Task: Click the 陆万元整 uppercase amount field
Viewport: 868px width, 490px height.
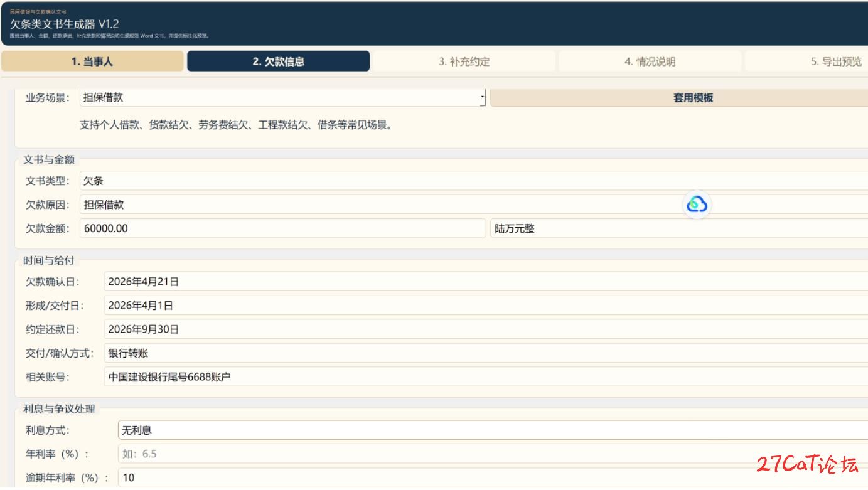Action: (678, 228)
